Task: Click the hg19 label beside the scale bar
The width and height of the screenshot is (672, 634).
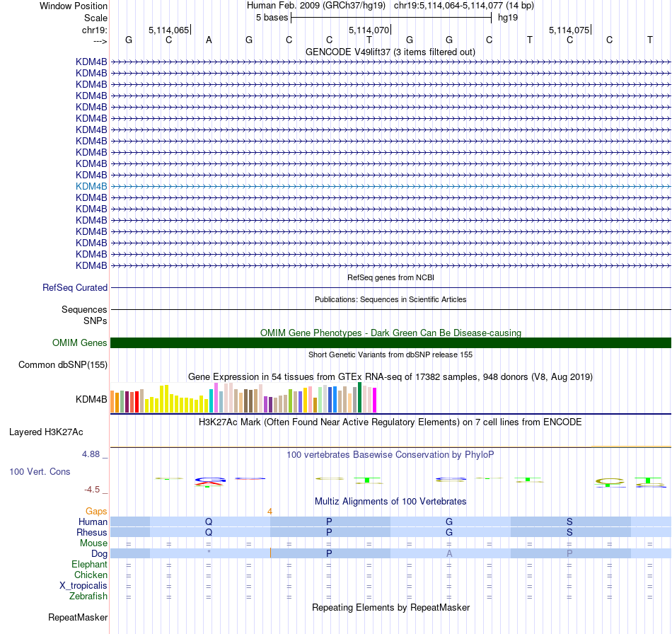Action: click(x=508, y=18)
